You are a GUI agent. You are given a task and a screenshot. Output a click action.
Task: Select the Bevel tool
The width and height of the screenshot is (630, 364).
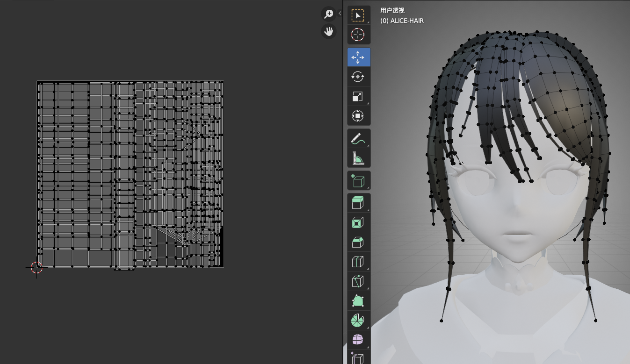pos(358,242)
